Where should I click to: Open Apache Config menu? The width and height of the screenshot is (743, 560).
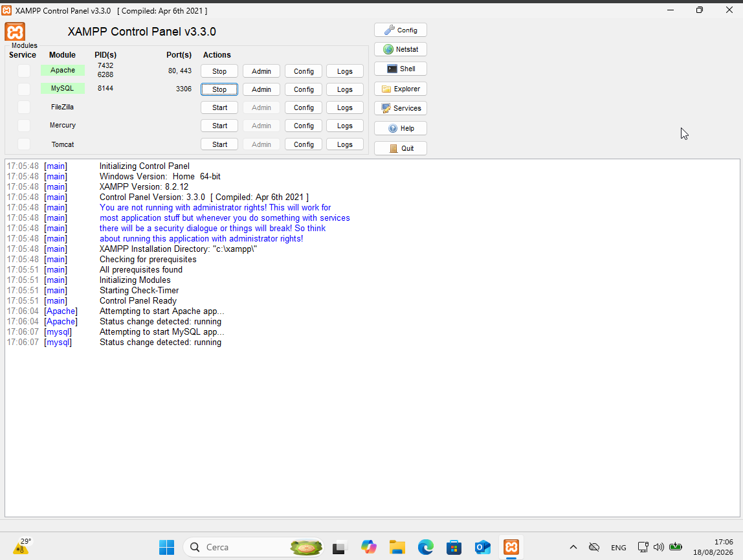coord(304,71)
